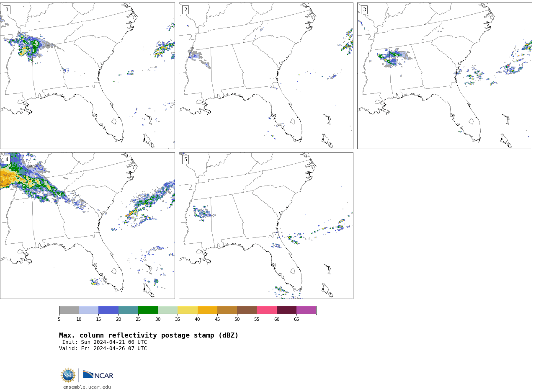Viewport: 536px width, 392px height.
Task: Click the orange 40-45 dBZ swatch
Action: coord(207,310)
